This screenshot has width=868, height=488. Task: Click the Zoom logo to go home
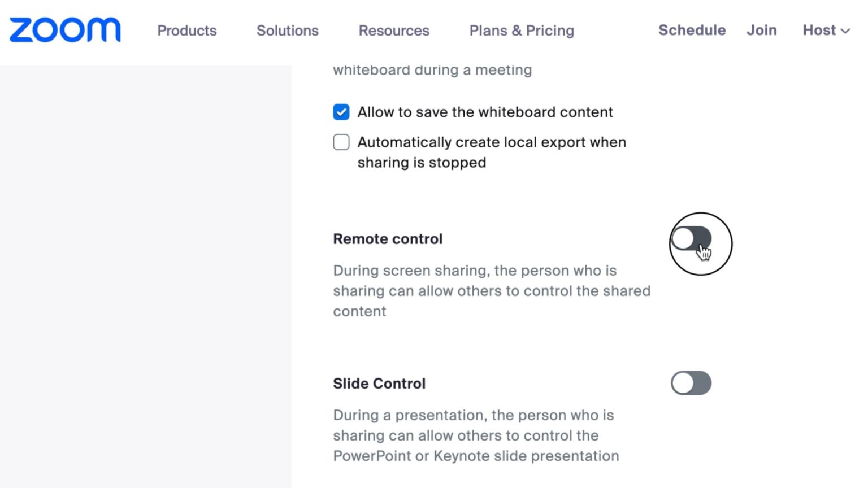point(64,29)
